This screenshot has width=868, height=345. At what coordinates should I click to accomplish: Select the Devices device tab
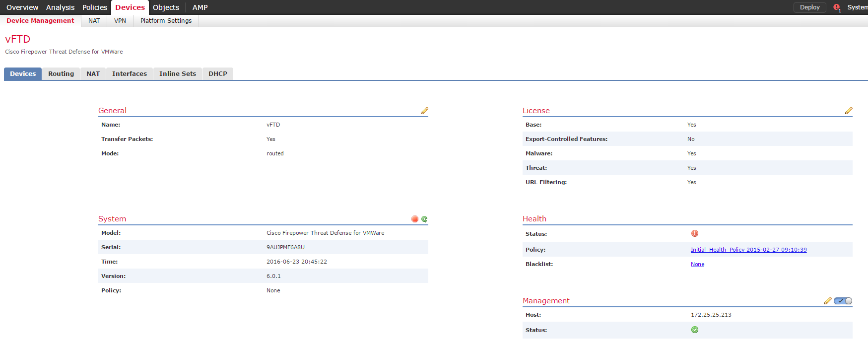(x=23, y=74)
